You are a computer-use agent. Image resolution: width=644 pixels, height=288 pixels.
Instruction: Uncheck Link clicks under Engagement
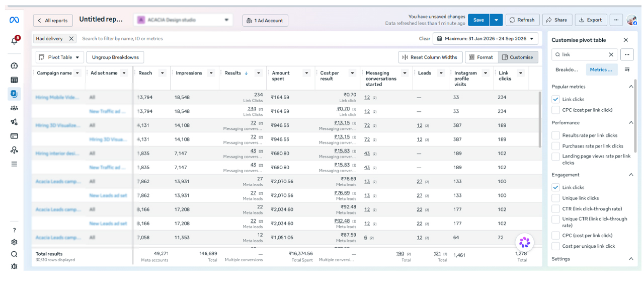pyautogui.click(x=555, y=187)
